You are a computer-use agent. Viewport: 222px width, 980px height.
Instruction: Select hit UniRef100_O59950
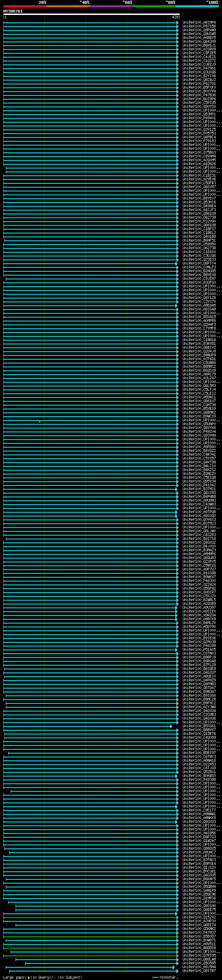(199, 244)
